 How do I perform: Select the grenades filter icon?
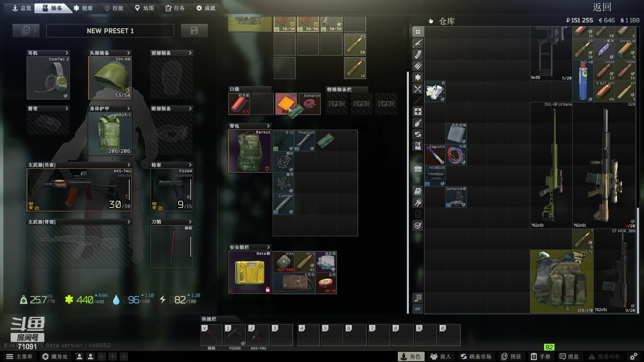pyautogui.click(x=418, y=123)
